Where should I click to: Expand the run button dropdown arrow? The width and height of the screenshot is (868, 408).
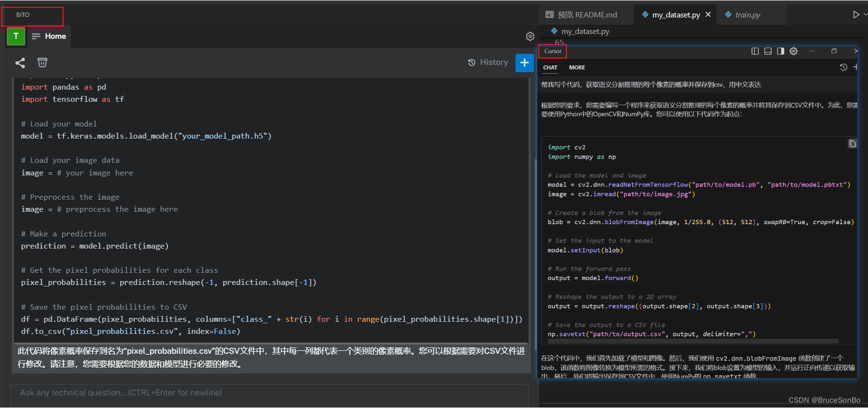865,15
